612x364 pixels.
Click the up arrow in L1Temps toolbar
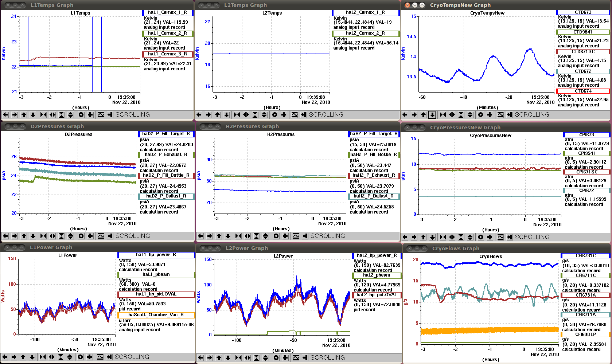click(x=24, y=115)
